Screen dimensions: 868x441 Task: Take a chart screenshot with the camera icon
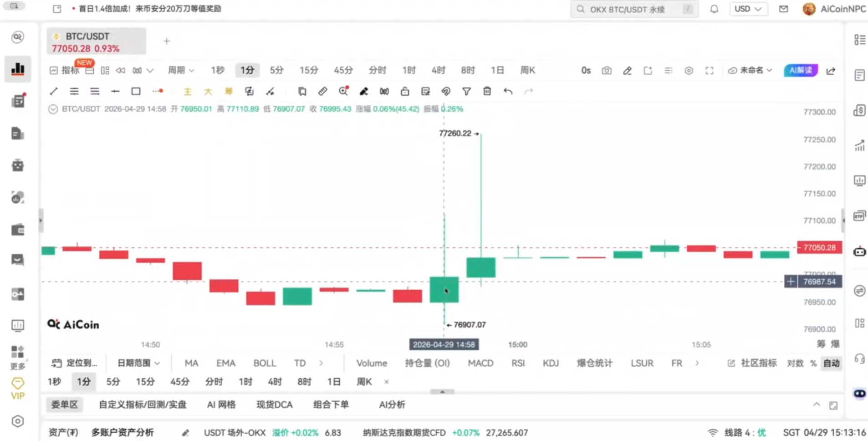607,71
